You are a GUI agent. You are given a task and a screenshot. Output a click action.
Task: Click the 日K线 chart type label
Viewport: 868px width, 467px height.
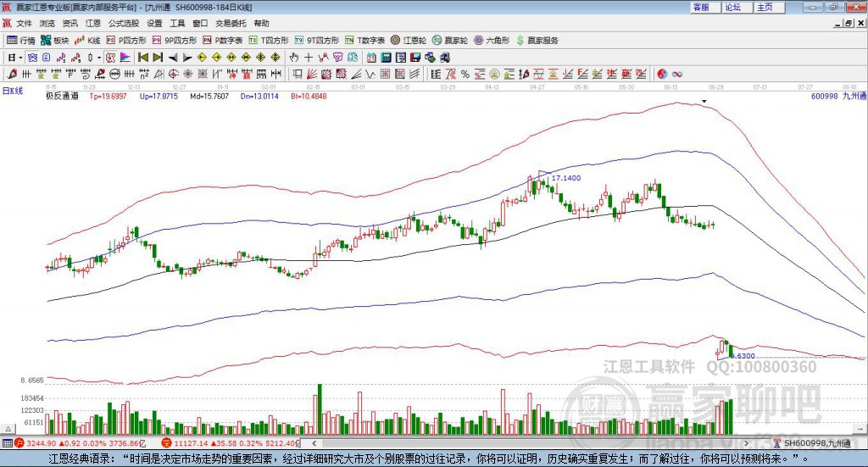[13, 92]
